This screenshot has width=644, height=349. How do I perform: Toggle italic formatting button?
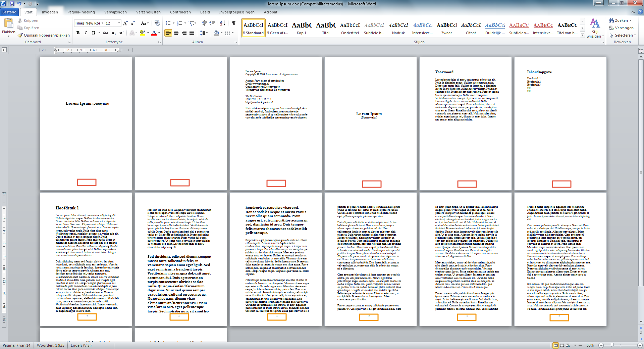(86, 33)
